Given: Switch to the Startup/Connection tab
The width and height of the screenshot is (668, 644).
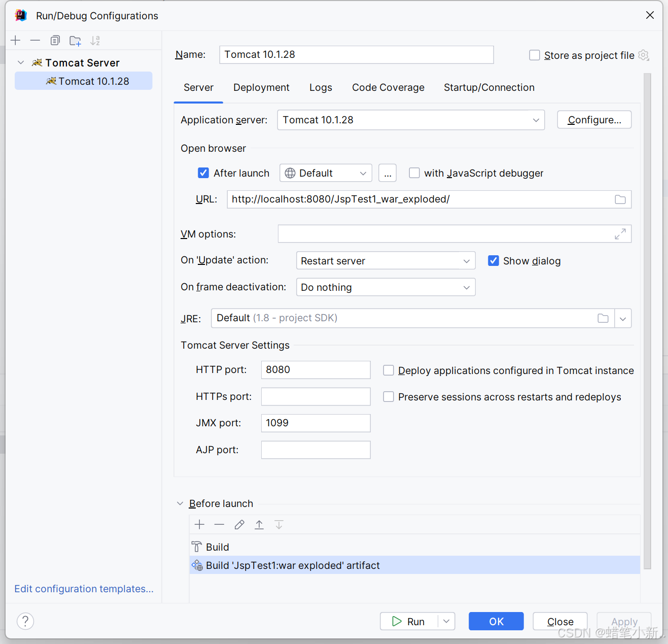Looking at the screenshot, I should coord(489,87).
